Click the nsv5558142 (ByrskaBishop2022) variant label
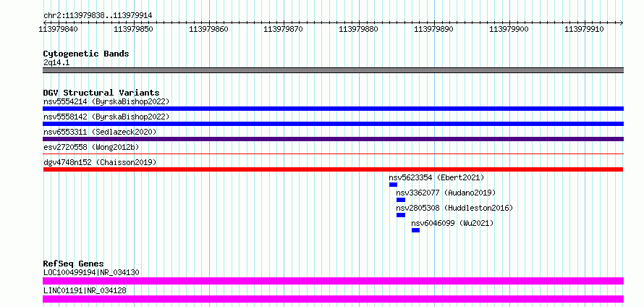This screenshot has width=644, height=307. click(x=106, y=117)
